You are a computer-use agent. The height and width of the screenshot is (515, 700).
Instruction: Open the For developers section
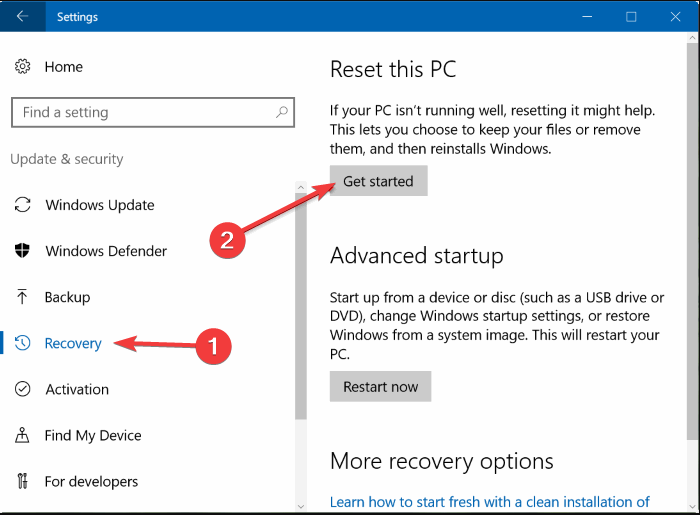click(91, 482)
